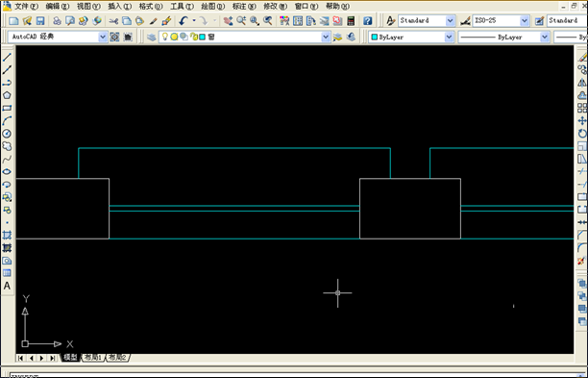Select the Hatch tool

click(7, 236)
